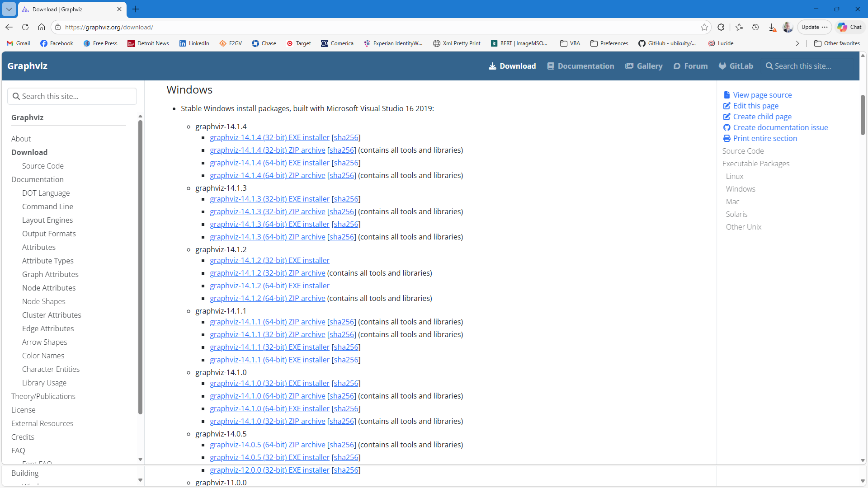Open Other favorites folder

click(x=837, y=43)
